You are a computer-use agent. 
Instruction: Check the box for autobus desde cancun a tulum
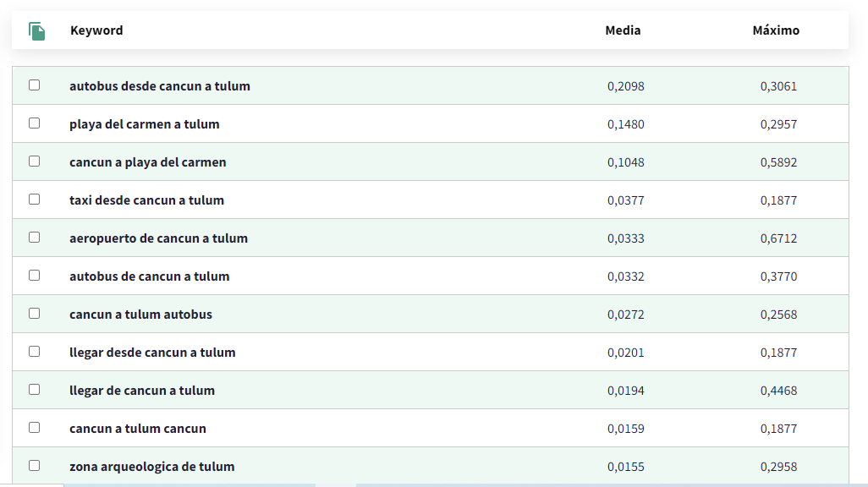[34, 85]
